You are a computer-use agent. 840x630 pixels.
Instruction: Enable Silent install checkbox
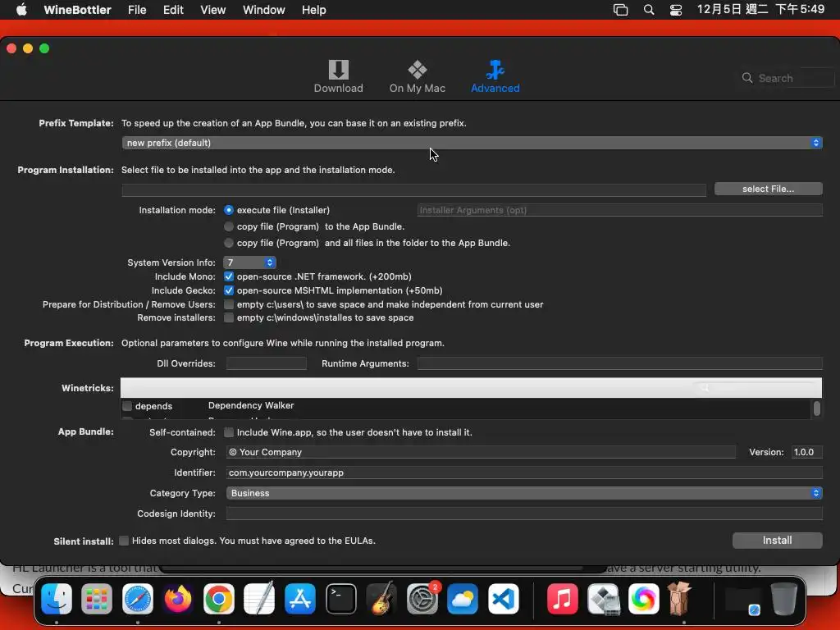pyautogui.click(x=124, y=541)
